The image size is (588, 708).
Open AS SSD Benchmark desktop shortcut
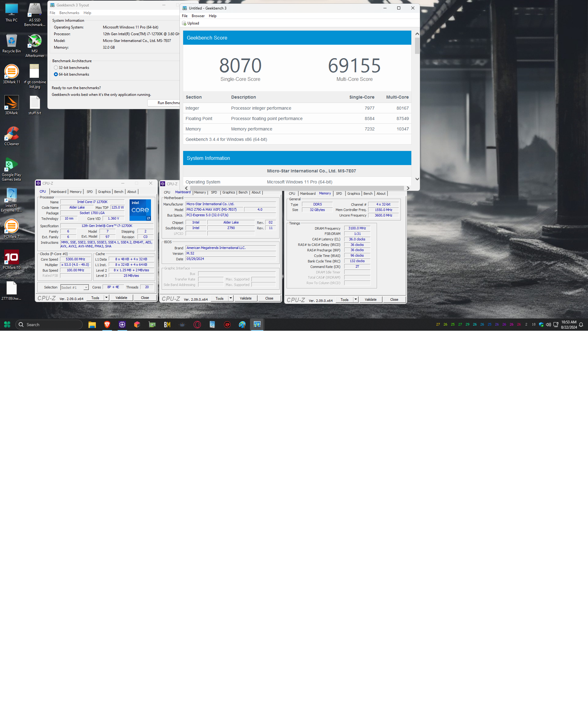coord(35,14)
